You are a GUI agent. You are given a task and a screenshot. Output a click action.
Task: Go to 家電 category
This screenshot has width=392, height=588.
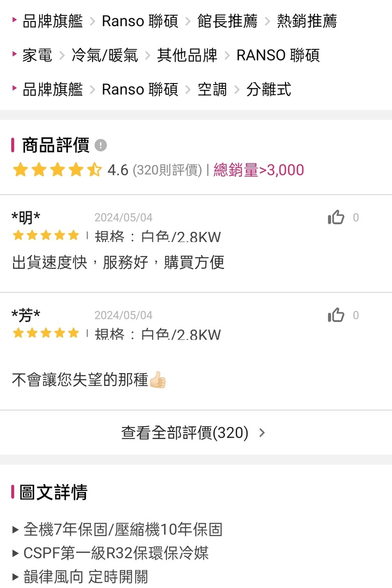(x=37, y=55)
